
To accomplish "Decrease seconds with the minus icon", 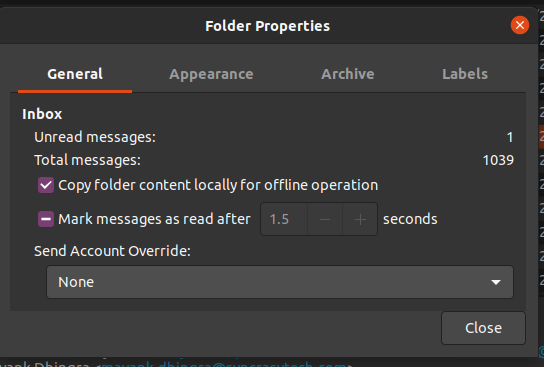I will [x=325, y=219].
